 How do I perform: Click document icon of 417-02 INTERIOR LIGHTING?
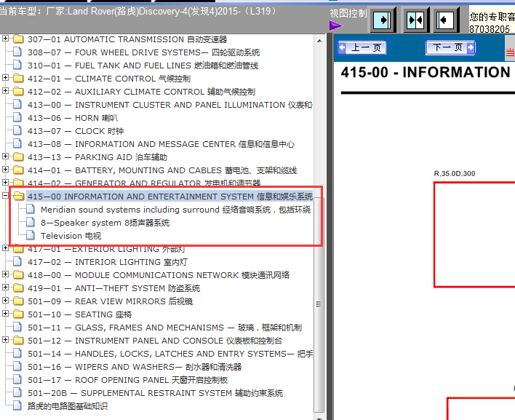(17, 262)
